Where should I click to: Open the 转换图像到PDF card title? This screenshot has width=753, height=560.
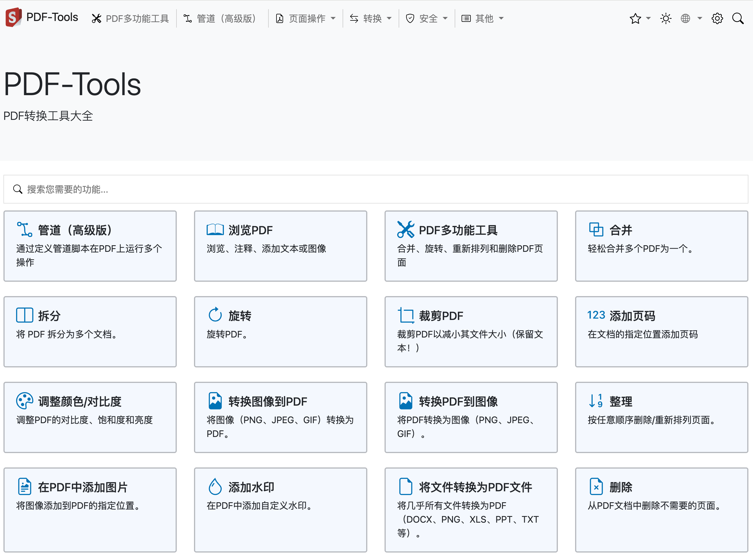tap(268, 401)
